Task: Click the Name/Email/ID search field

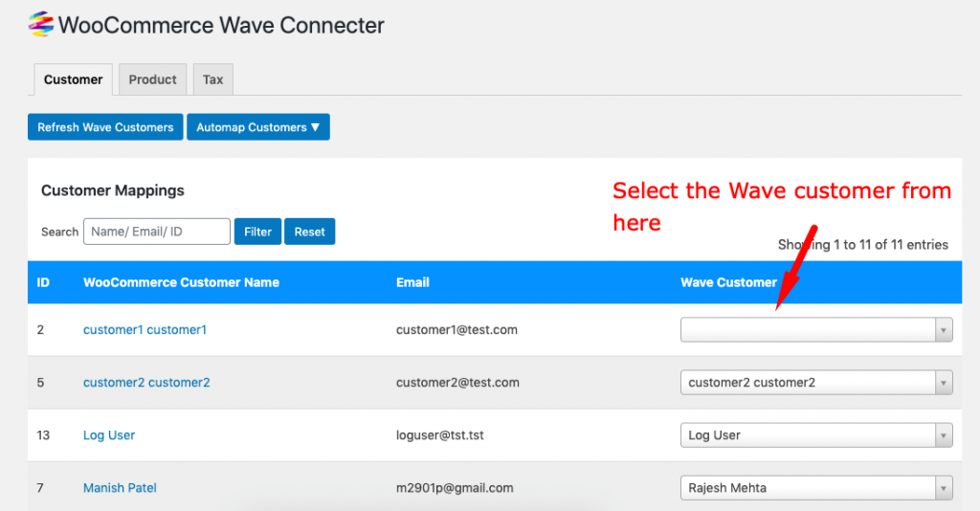Action: [156, 232]
